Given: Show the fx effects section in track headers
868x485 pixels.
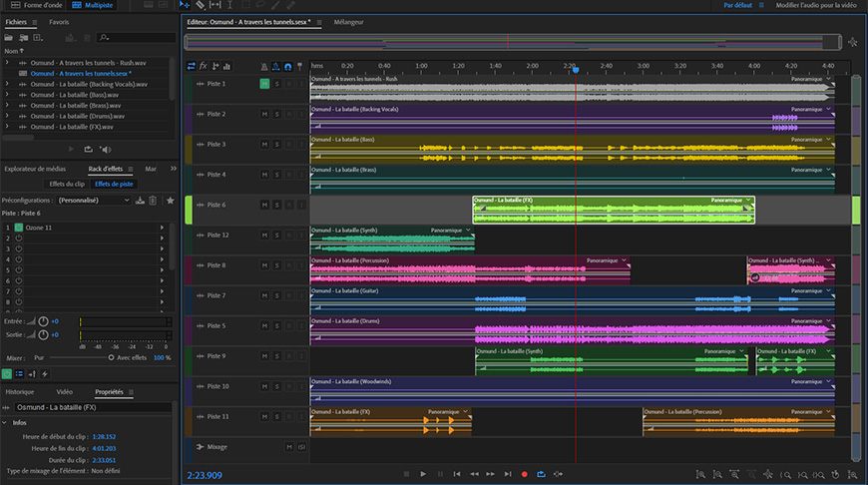Looking at the screenshot, I should 204,67.
